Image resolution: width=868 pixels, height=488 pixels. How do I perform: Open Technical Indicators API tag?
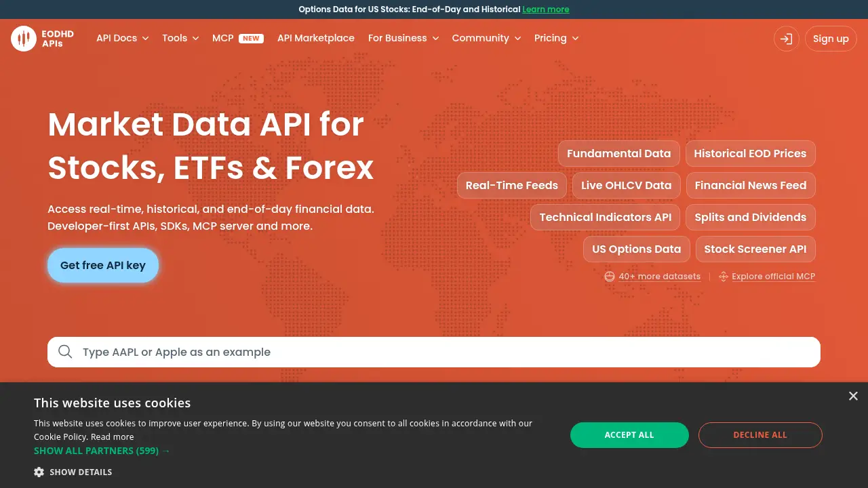tap(606, 217)
